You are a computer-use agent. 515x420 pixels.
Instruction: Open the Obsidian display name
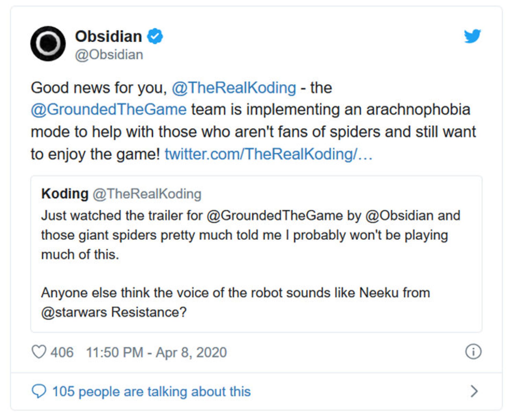(x=108, y=36)
